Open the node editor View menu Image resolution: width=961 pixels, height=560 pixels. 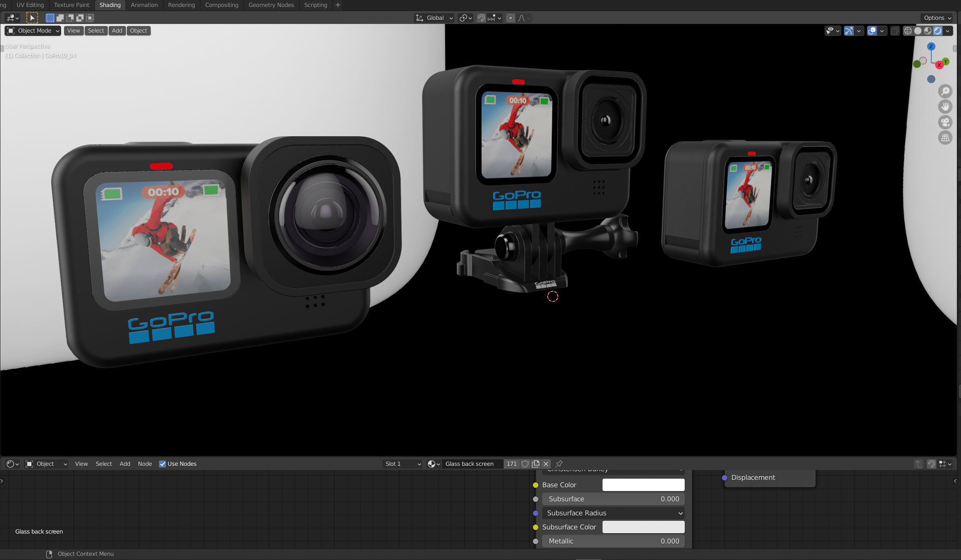click(x=81, y=464)
